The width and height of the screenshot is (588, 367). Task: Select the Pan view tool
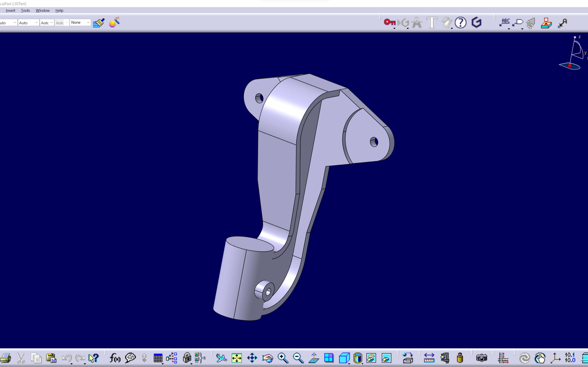[x=252, y=358]
